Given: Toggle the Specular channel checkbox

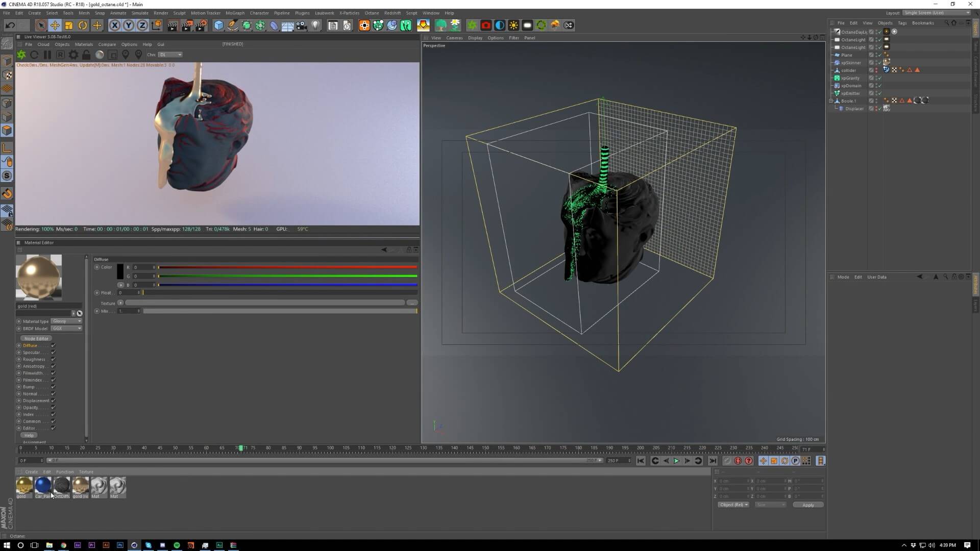Looking at the screenshot, I should coord(53,353).
